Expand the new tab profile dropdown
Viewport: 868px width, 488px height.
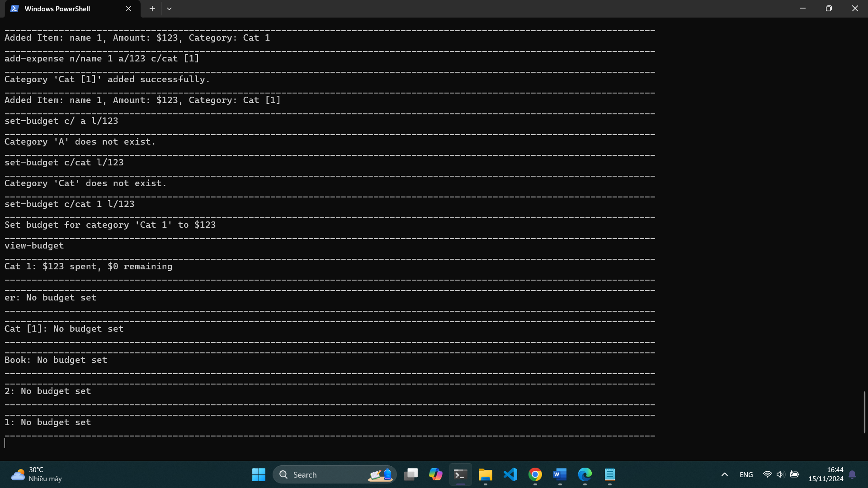(169, 9)
